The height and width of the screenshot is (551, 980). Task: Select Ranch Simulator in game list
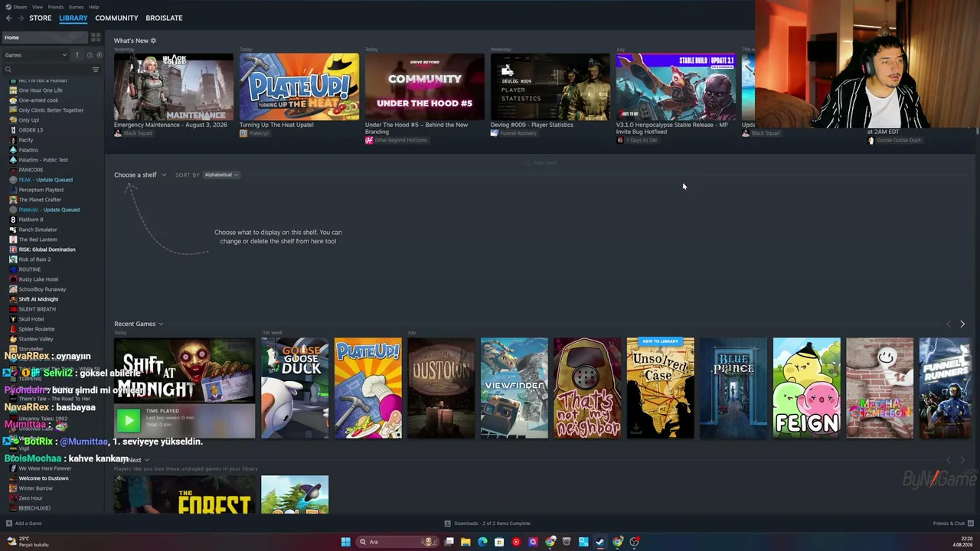pos(38,230)
